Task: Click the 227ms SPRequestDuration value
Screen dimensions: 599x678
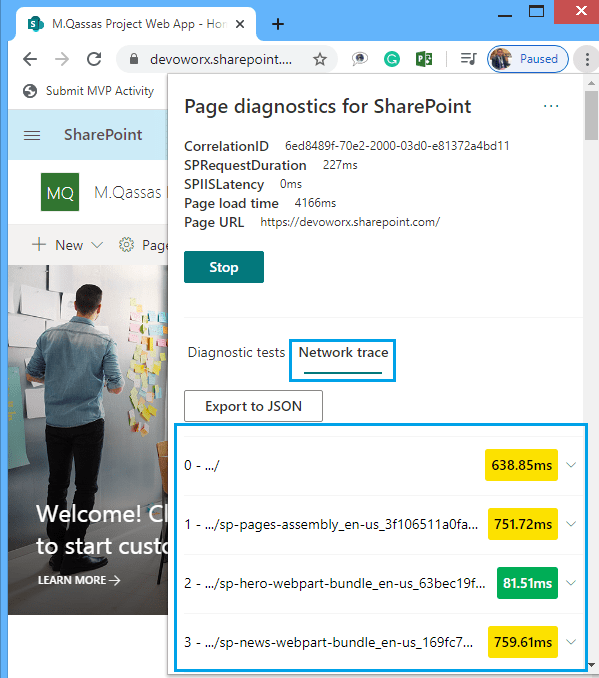Action: (x=340, y=165)
